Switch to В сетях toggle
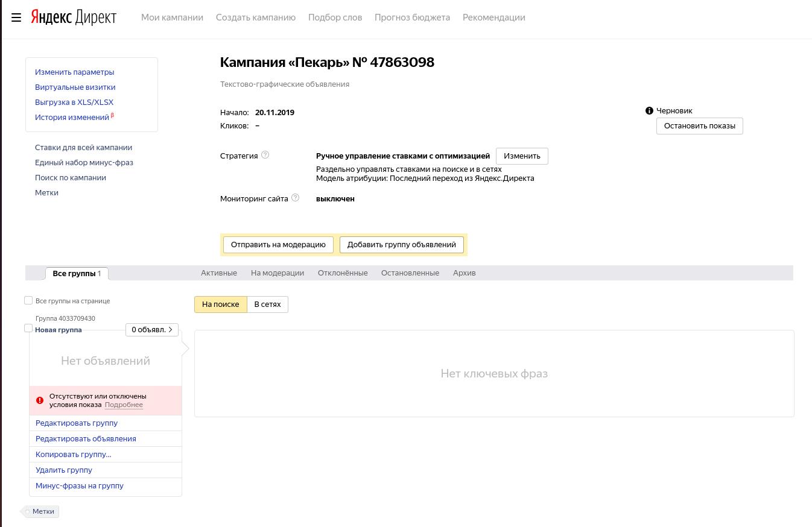Viewport: 812px width, 527px height. [268, 305]
